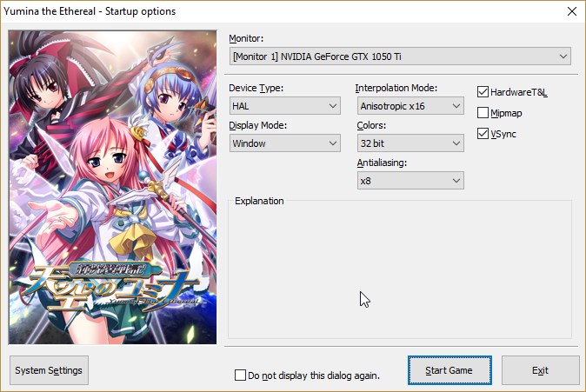Screen dimensions: 586x392
Task: Click the Antialiasing label
Action: coord(382,163)
